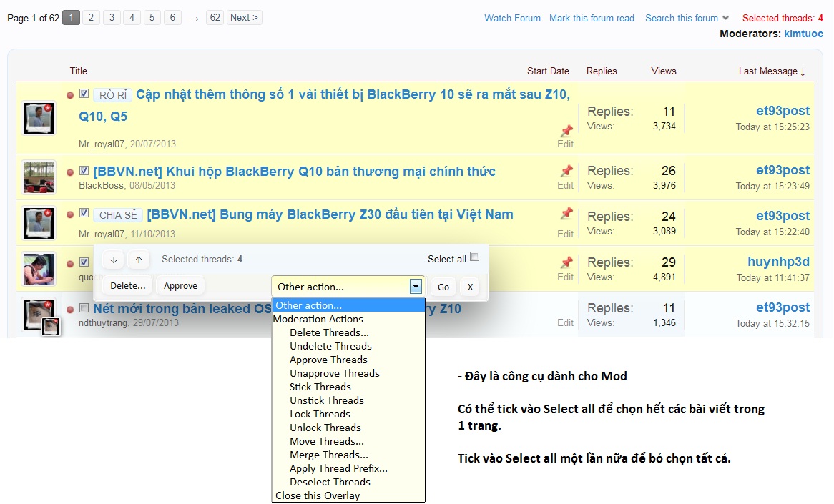Screen dimensions: 834x504
Task: Edit the Khui hộp BlackBerry Q10 thread
Action: point(565,186)
